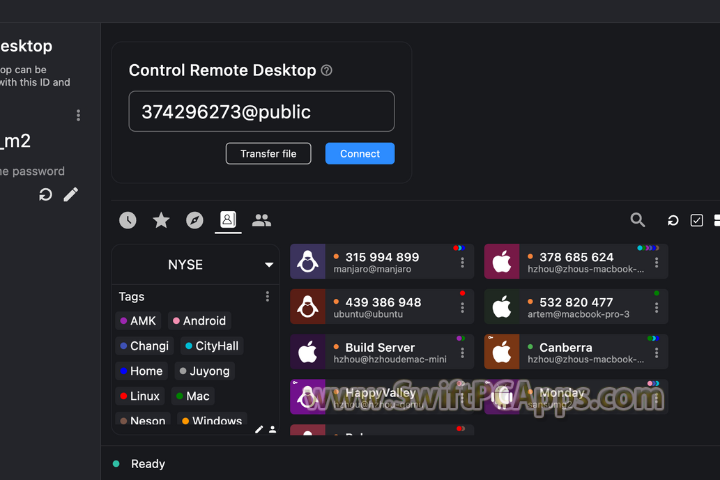Click the search magnifier icon
This screenshot has height=480, width=720.
coord(638,220)
